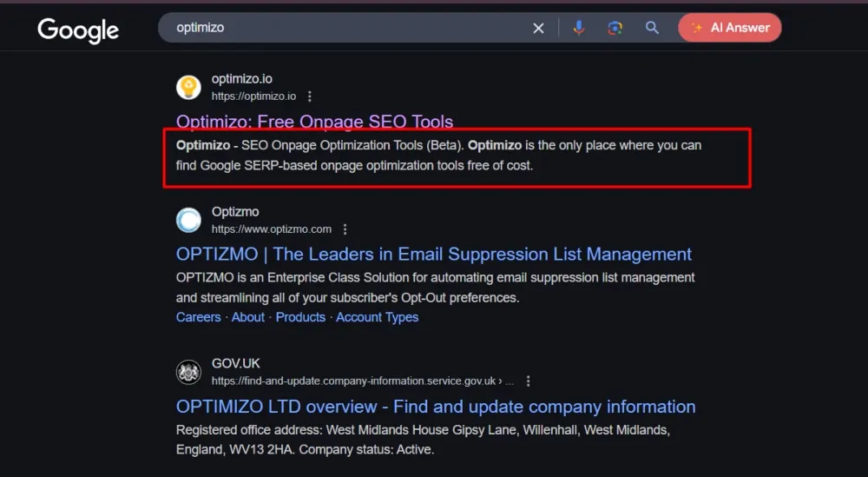
Task: Click the optimizo.io lightbulb favicon
Action: 188,87
